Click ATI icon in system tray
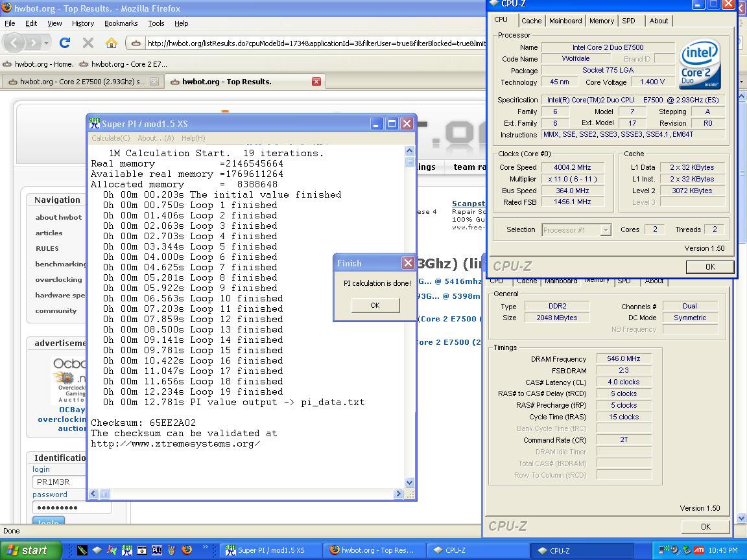Image resolution: width=747 pixels, height=560 pixels. [699, 550]
